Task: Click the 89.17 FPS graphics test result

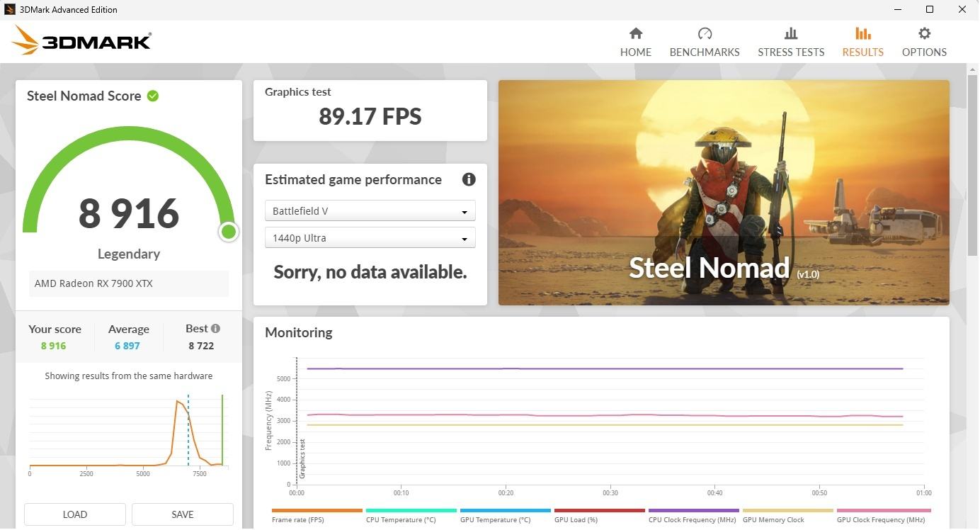Action: [x=370, y=116]
